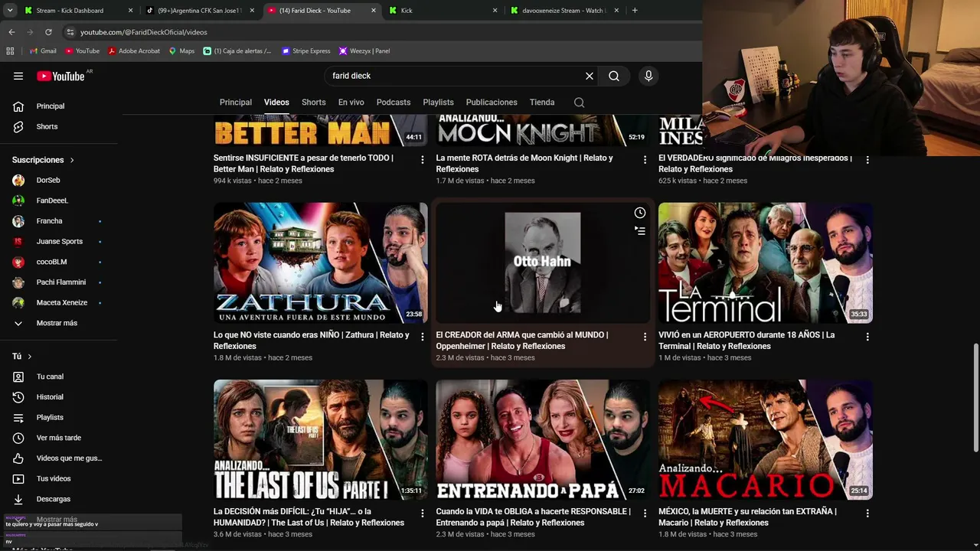Open Stripe Express bookmark
The width and height of the screenshot is (980, 551).
click(x=305, y=51)
